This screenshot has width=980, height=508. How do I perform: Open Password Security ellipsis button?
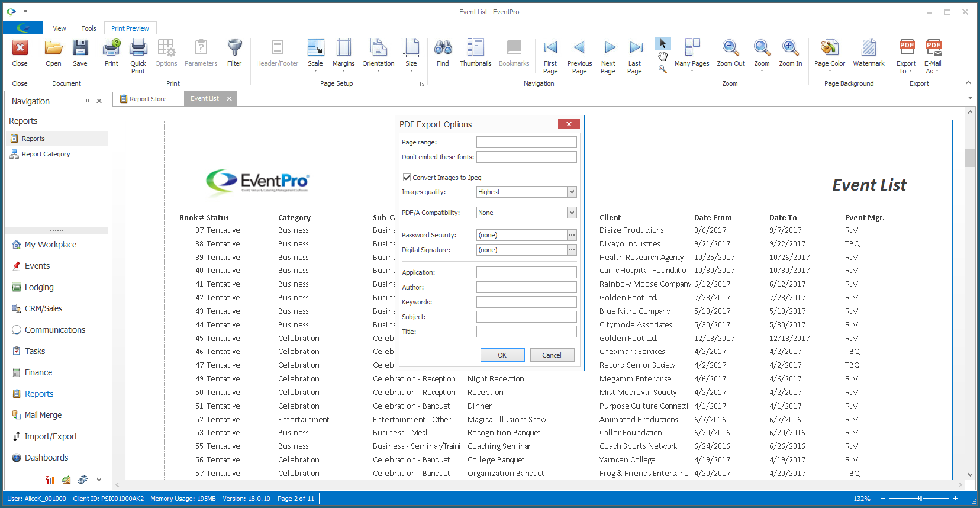point(572,235)
